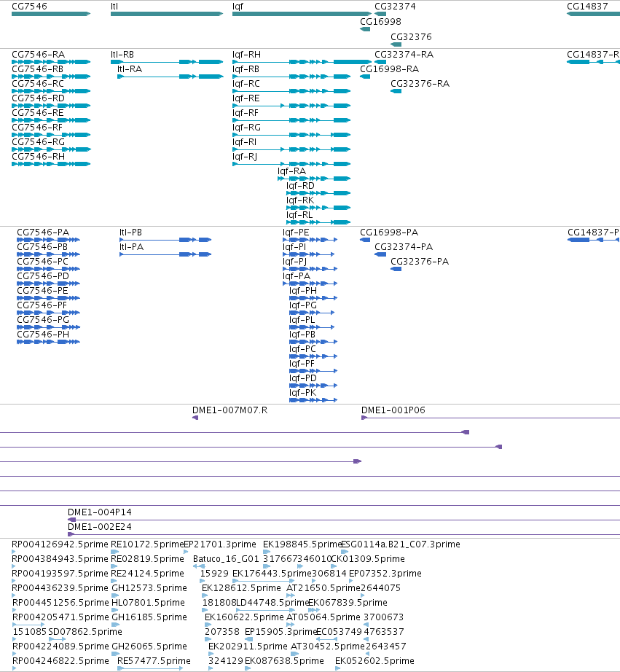Select transcript lqf-RK label
Screen dimensions: 620x672
click(300, 200)
